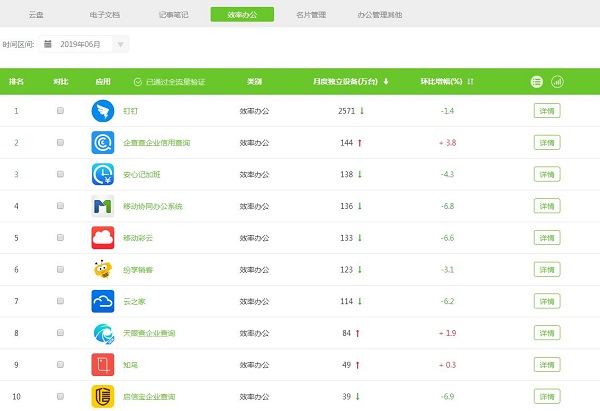Click the calendar icon in date field

tap(48, 44)
